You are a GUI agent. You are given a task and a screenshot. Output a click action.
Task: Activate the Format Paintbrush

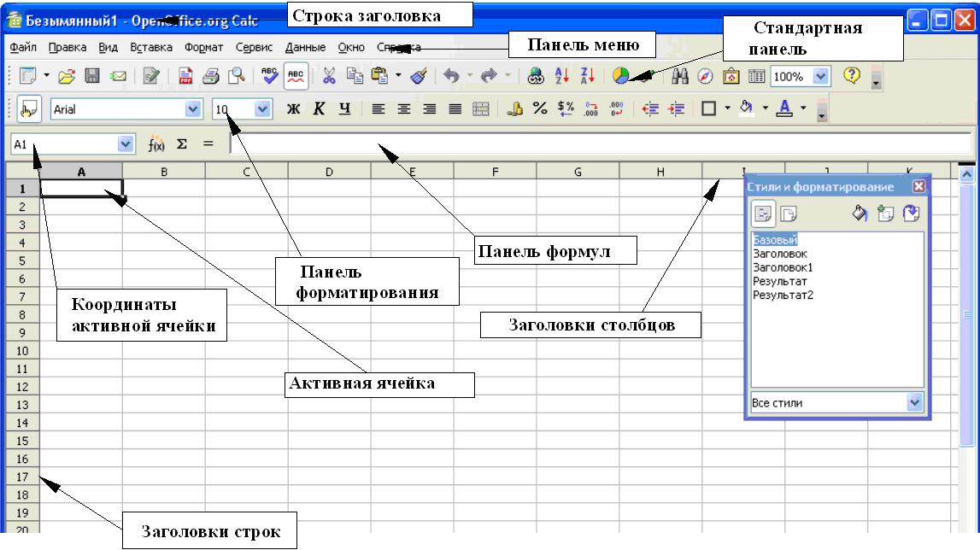click(x=419, y=76)
